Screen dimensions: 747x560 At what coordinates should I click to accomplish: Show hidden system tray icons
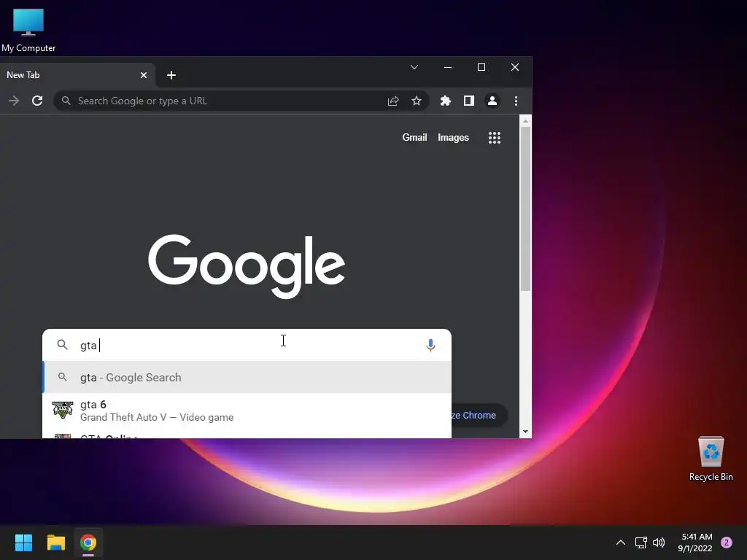point(621,542)
